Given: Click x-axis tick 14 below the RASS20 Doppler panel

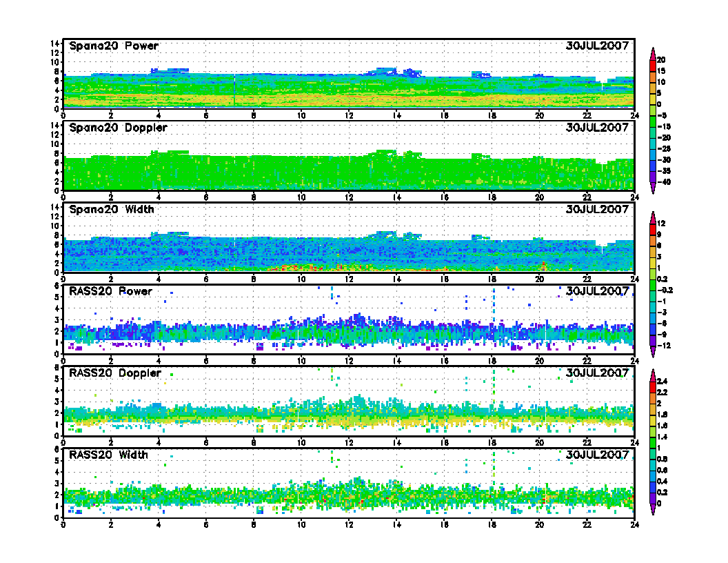Looking at the screenshot, I should pos(396,443).
